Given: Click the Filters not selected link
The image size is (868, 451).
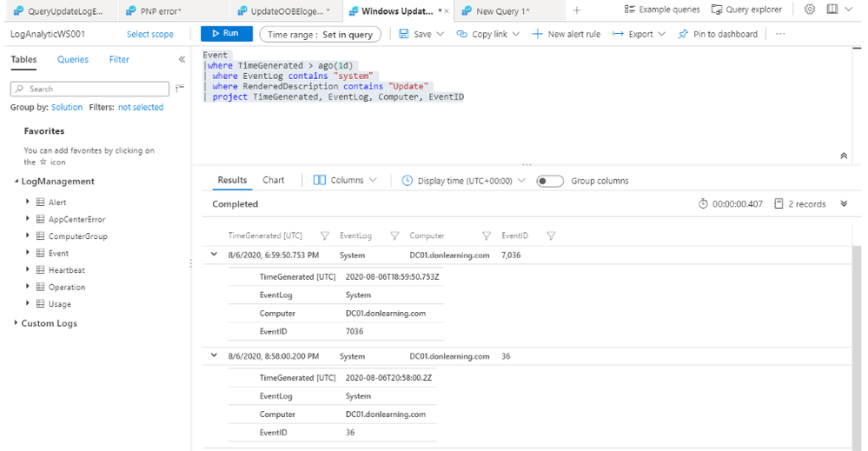Looking at the screenshot, I should click(x=141, y=108).
